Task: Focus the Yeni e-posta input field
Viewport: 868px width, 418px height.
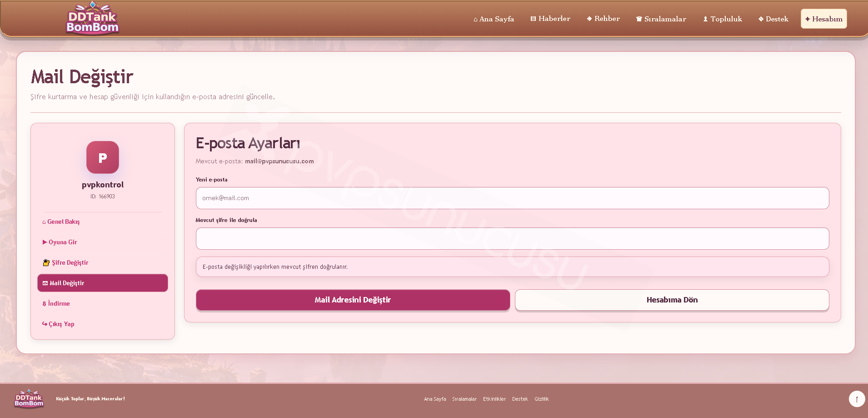Action: click(513, 198)
